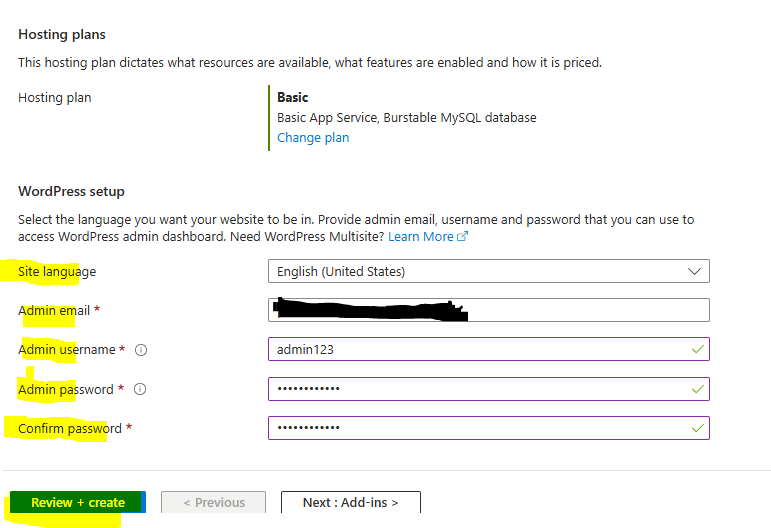Viewport: 771px width, 528px height.
Task: Click the Admin username info icon
Action: pyautogui.click(x=141, y=350)
